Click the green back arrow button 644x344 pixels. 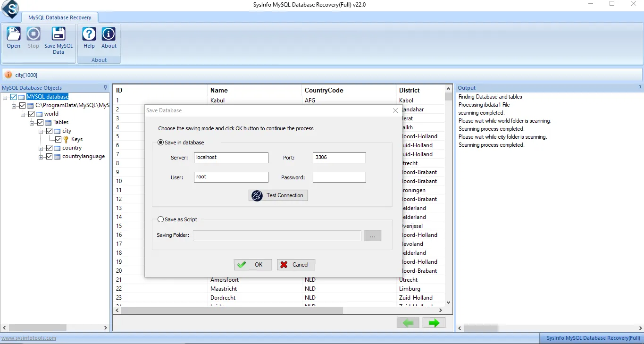(x=408, y=323)
